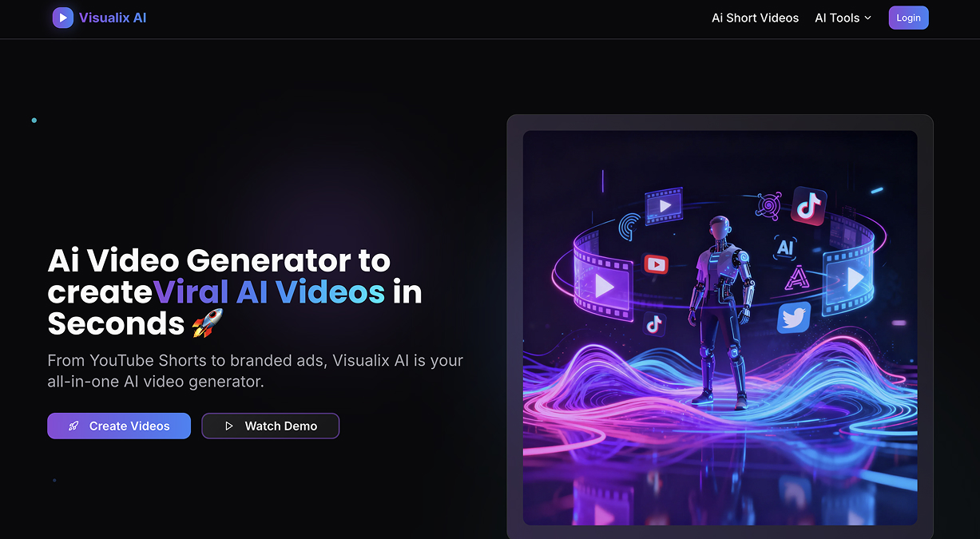Image resolution: width=980 pixels, height=539 pixels.
Task: Click the red YouTube icon in hero image
Action: point(655,264)
